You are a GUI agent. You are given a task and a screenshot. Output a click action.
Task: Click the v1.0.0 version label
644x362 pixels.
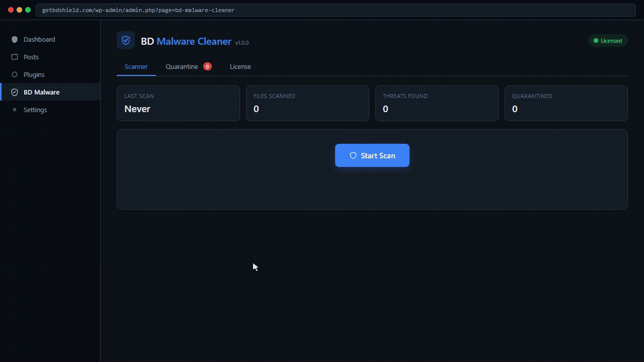click(242, 43)
